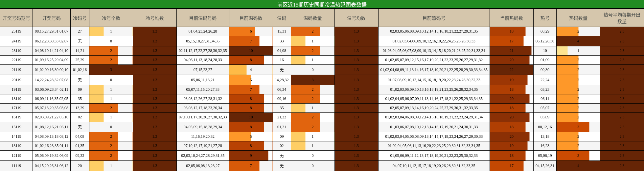
Task: Select current warm numbers 02,03,10,24,27,28,29,31,35
Action: tap(203, 156)
